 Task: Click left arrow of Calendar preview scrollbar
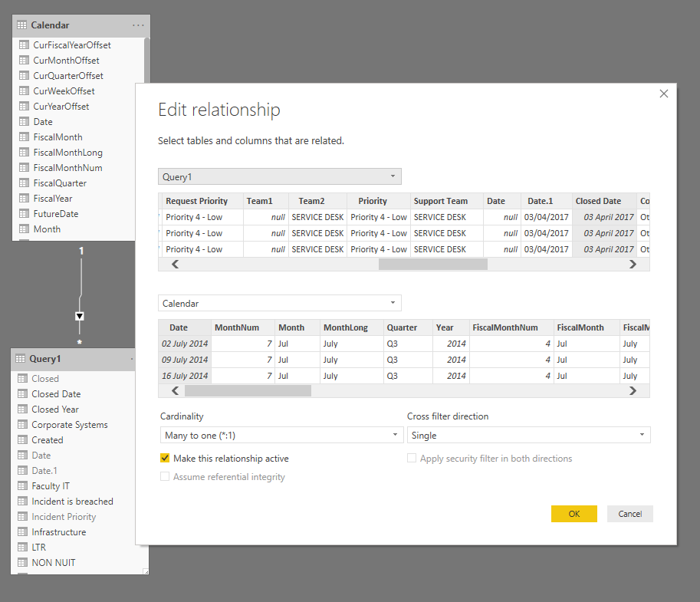(x=175, y=391)
